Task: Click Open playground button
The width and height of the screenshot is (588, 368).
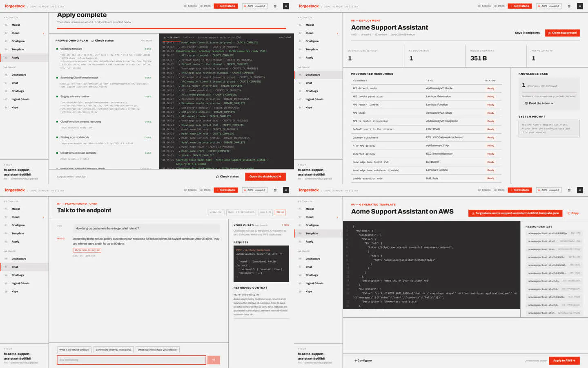Action: tap(562, 33)
